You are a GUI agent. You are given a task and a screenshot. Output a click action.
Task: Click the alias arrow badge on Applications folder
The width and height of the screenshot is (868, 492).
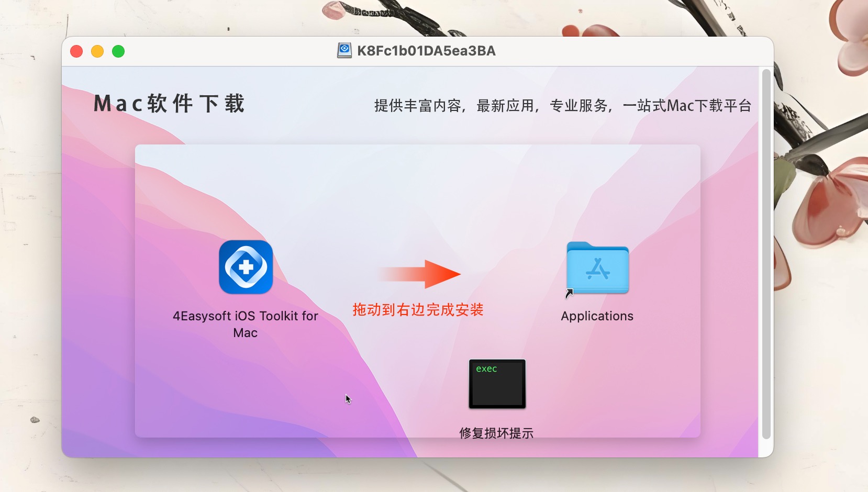[x=570, y=294]
